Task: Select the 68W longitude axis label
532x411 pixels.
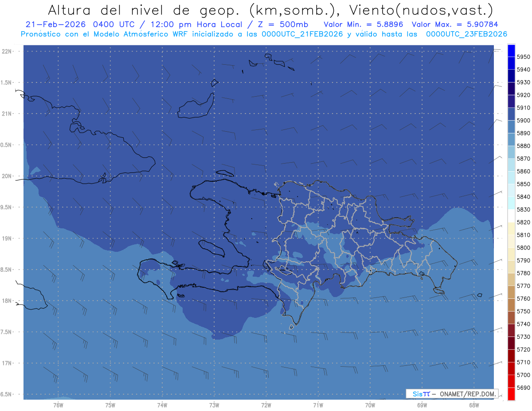Action: point(474,405)
